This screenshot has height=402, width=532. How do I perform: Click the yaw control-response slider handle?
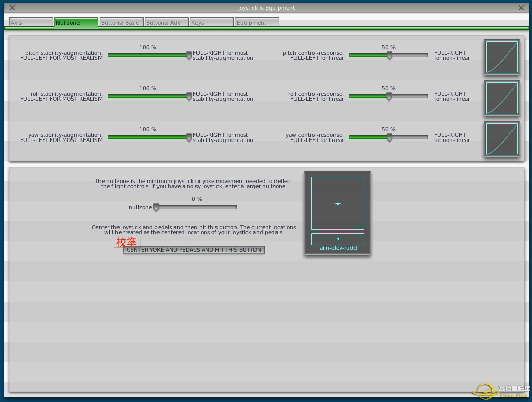click(389, 138)
